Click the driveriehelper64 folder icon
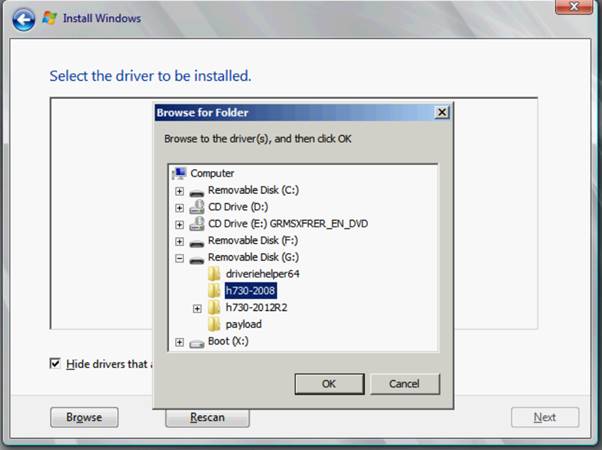The image size is (602, 450). [x=214, y=274]
